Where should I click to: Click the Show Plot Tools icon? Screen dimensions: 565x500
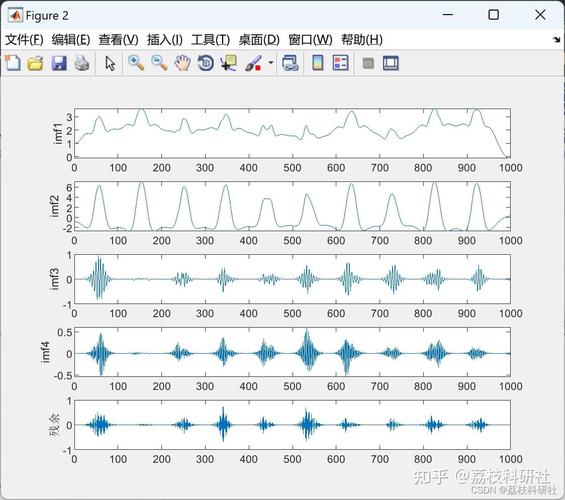point(391,63)
